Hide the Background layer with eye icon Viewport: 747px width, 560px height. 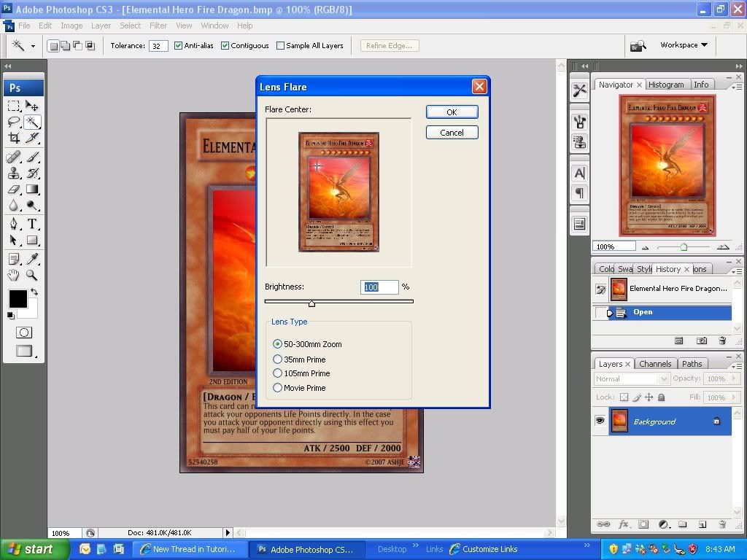pos(600,421)
